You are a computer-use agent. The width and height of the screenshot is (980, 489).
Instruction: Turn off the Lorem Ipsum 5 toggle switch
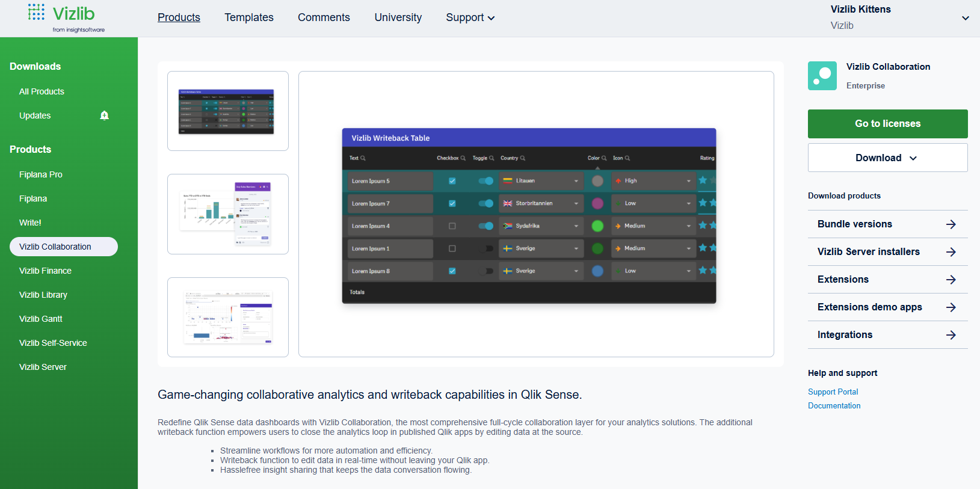coord(486,181)
